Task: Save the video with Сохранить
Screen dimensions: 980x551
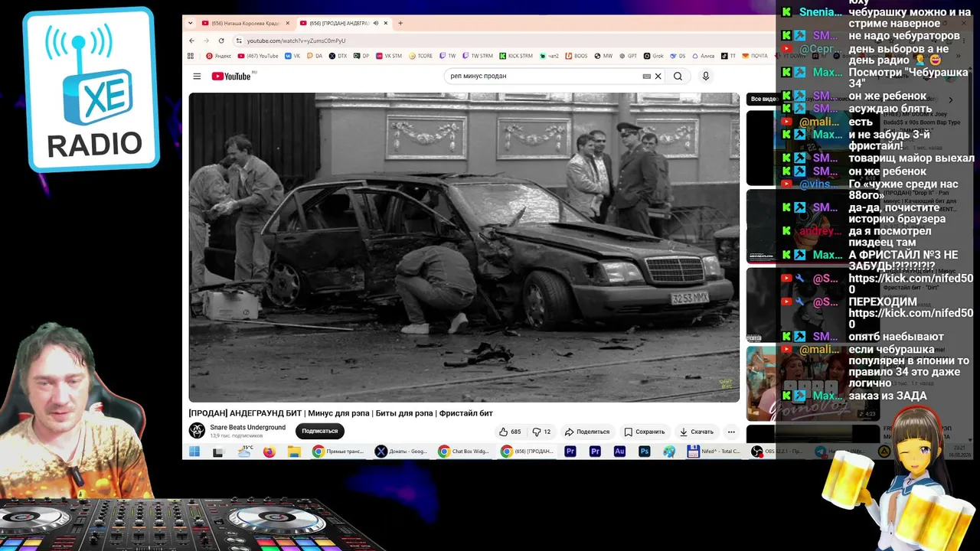Action: tap(644, 432)
